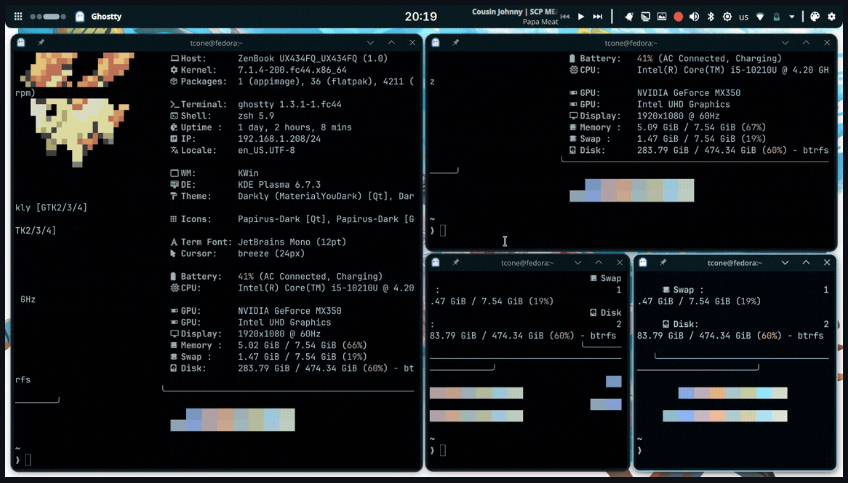Expand the hidden system tray arrow
The image size is (848, 483).
[x=792, y=17]
